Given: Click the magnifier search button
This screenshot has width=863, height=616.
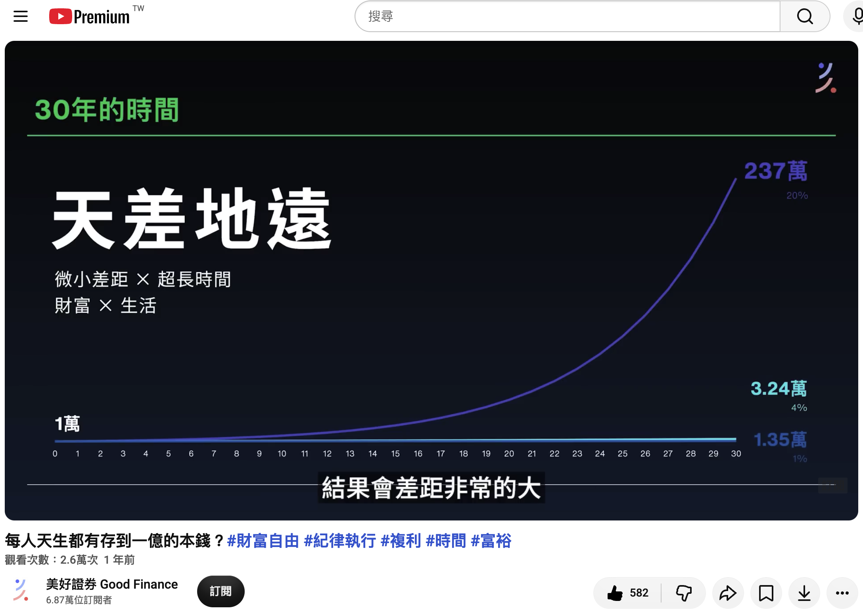Looking at the screenshot, I should point(805,16).
